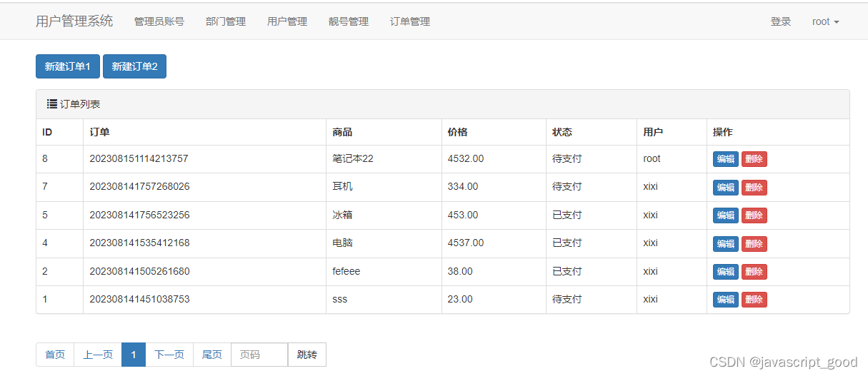Select order number 202308141757268026
This screenshot has height=376, width=868.
tap(139, 186)
